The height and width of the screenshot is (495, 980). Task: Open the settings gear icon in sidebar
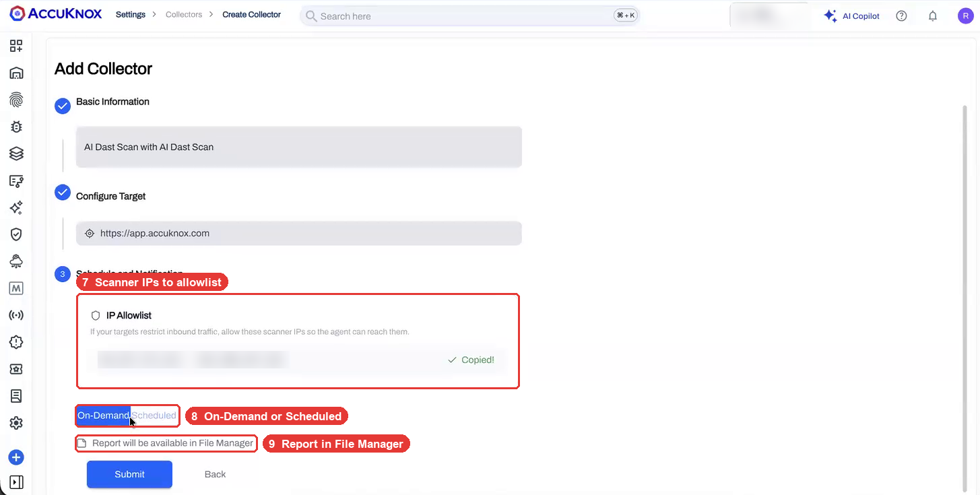(x=16, y=423)
